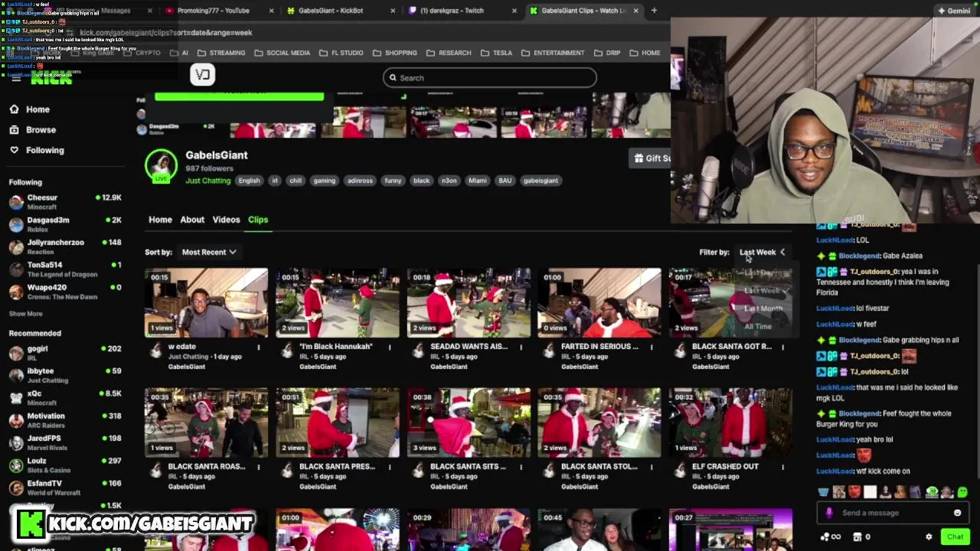Focus the Search input field
This screenshot has width=980, height=551.
point(490,77)
